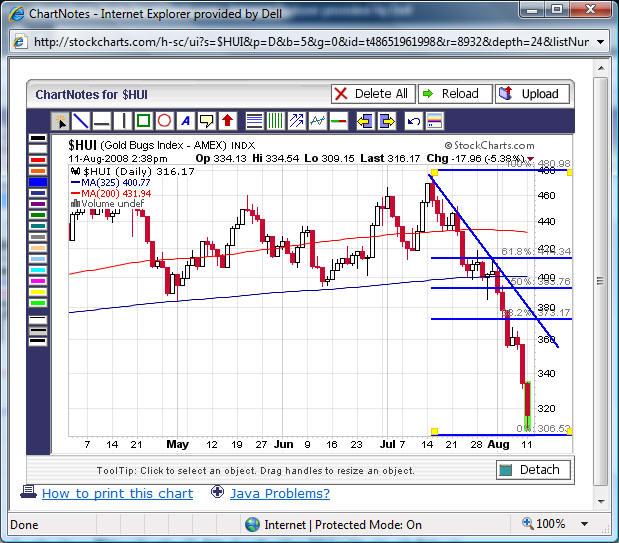
Task: Pick the light blue color swatch
Action: [x=38, y=259]
